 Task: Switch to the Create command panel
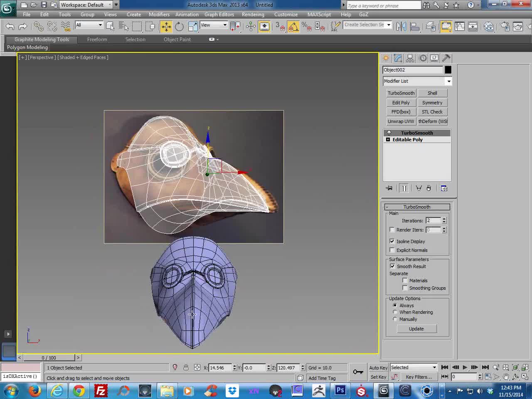(x=386, y=58)
